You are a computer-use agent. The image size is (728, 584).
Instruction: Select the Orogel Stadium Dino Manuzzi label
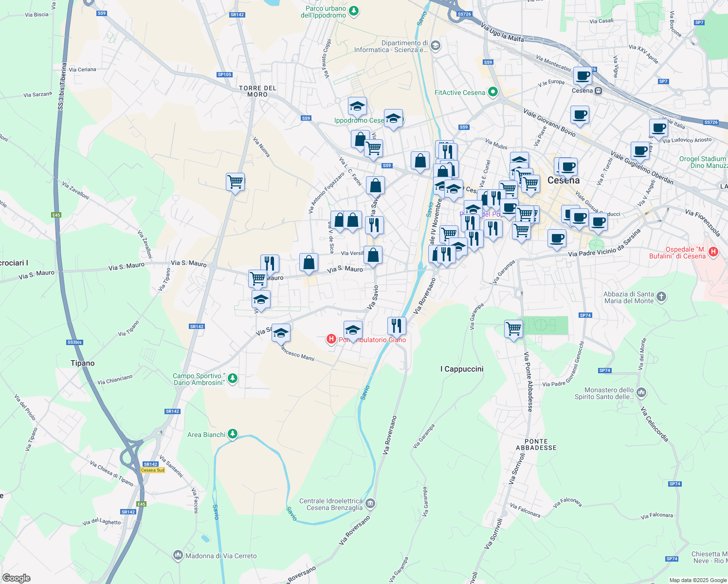(704, 162)
